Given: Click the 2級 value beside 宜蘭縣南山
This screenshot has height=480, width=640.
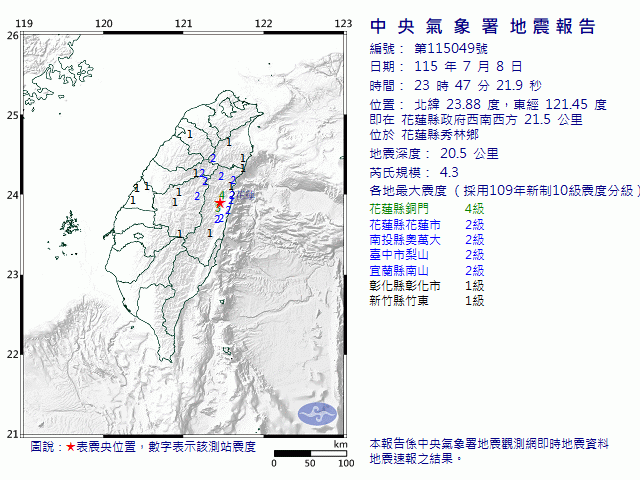Looking at the screenshot, I should pos(475,270).
